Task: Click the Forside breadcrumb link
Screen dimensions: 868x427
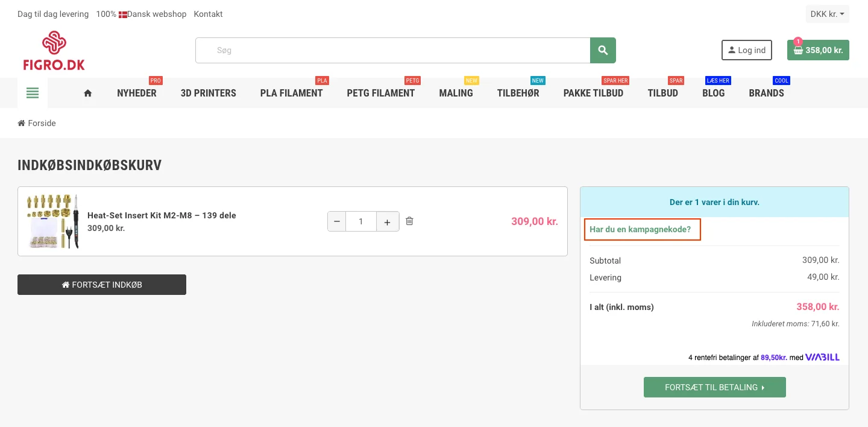Action: tap(42, 123)
